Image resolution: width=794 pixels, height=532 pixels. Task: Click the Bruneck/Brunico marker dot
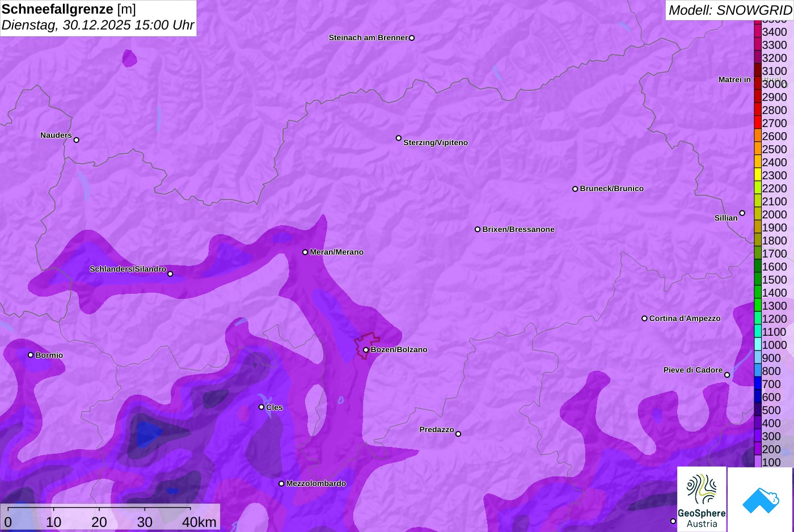[575, 189]
